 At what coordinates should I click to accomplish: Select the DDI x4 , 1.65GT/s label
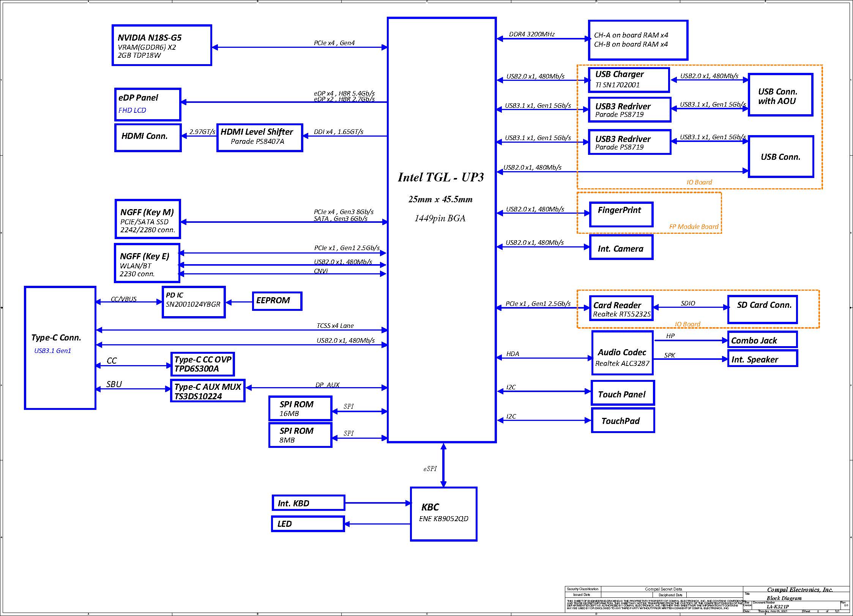(x=338, y=132)
